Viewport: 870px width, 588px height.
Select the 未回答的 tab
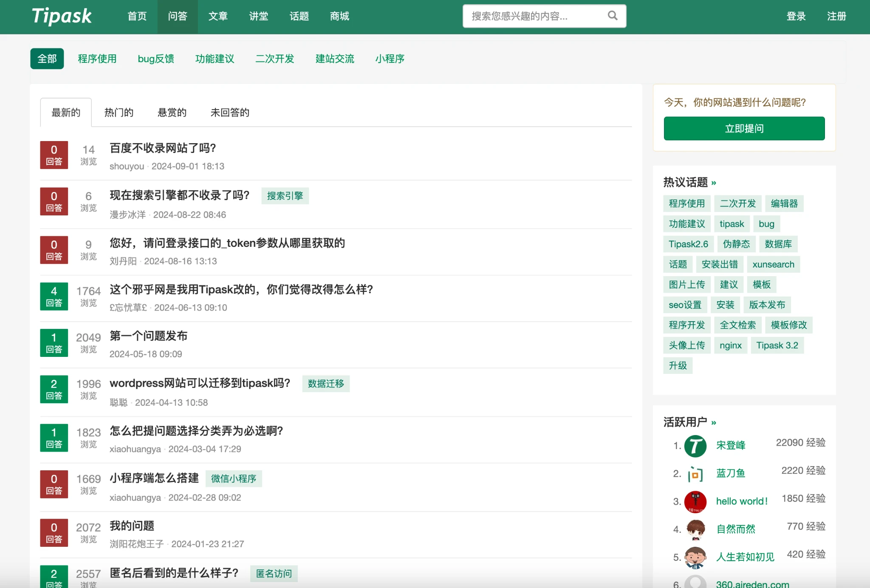pos(230,113)
